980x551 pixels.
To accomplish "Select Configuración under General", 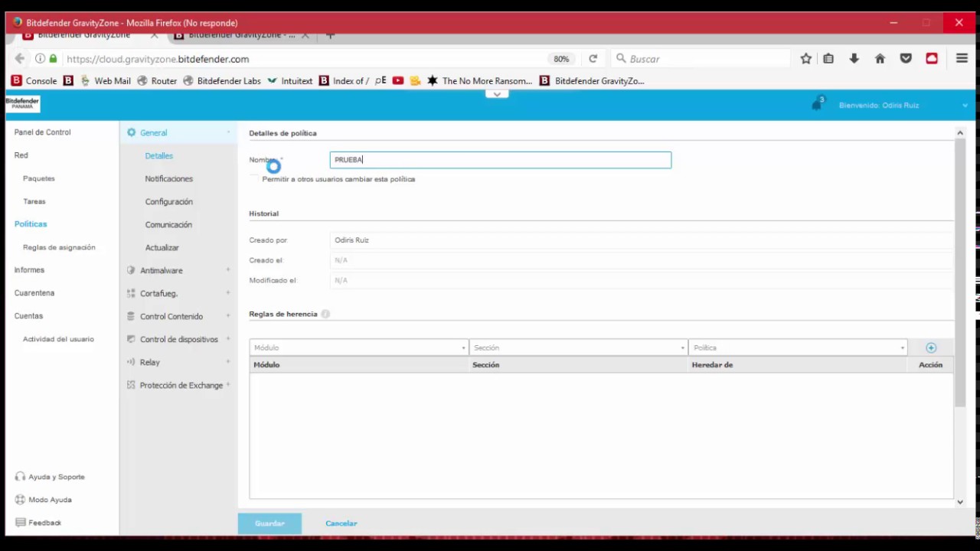I will click(x=168, y=201).
